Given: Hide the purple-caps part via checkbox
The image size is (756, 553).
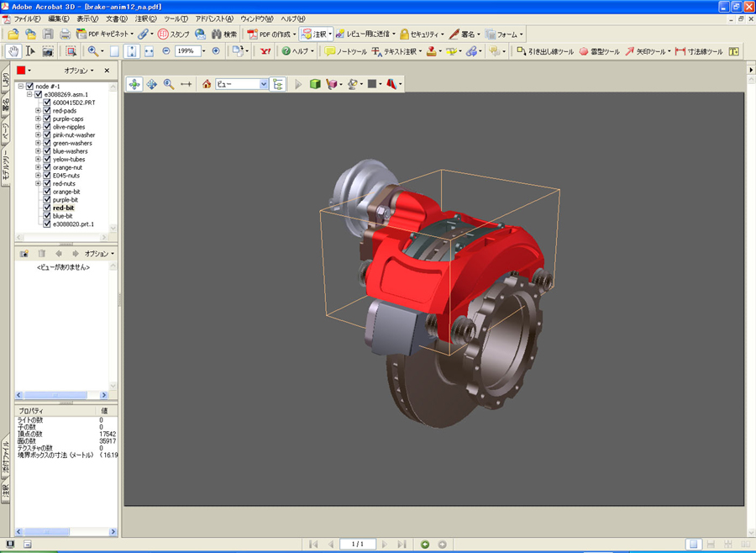Looking at the screenshot, I should (x=47, y=118).
